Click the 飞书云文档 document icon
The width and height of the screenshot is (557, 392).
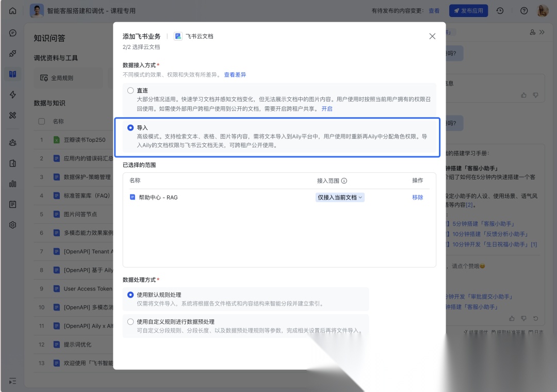[178, 36]
